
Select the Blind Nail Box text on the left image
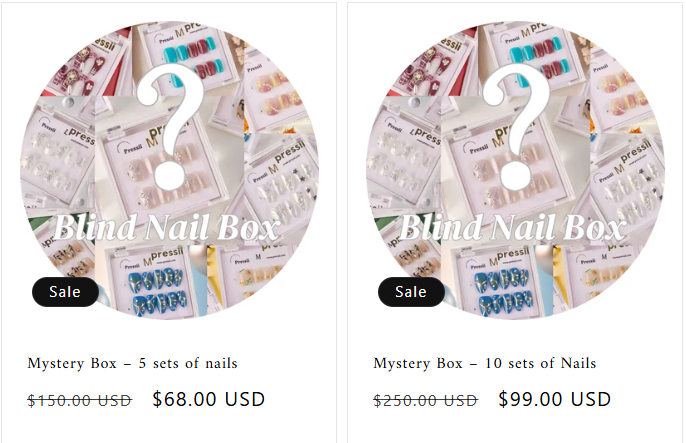(x=166, y=227)
